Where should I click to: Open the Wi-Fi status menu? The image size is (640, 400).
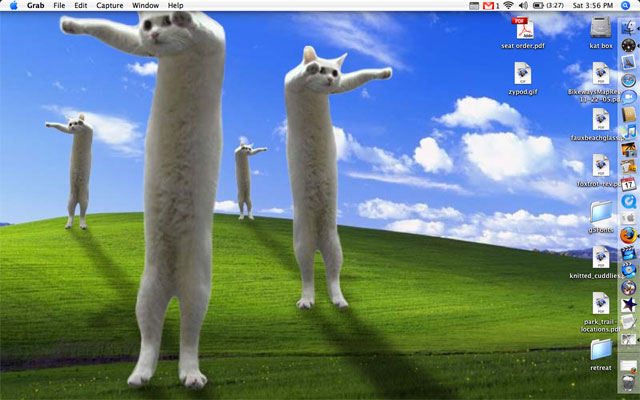click(508, 5)
